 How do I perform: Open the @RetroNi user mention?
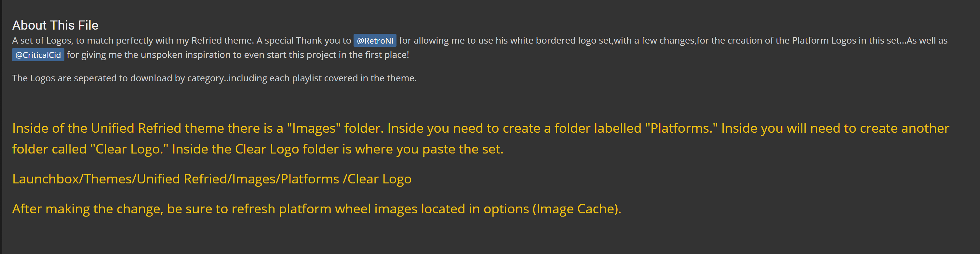point(375,40)
